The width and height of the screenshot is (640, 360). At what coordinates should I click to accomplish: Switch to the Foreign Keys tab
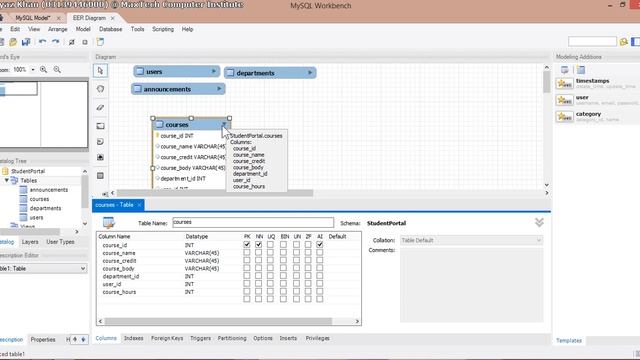167,338
